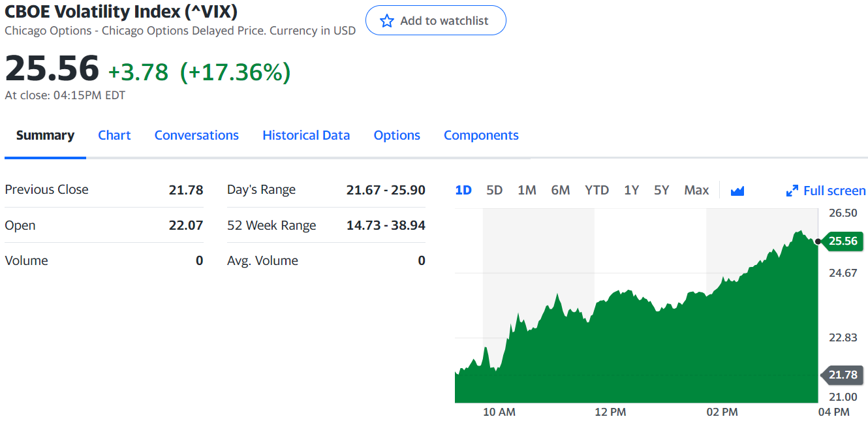Screen dimensions: 868x421
Task: Click the Full screen link text
Action: (x=835, y=191)
